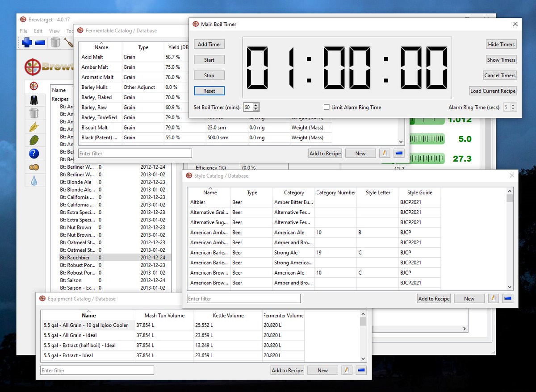Click Alarm Ring Time seconds spinner

pyautogui.click(x=510, y=107)
